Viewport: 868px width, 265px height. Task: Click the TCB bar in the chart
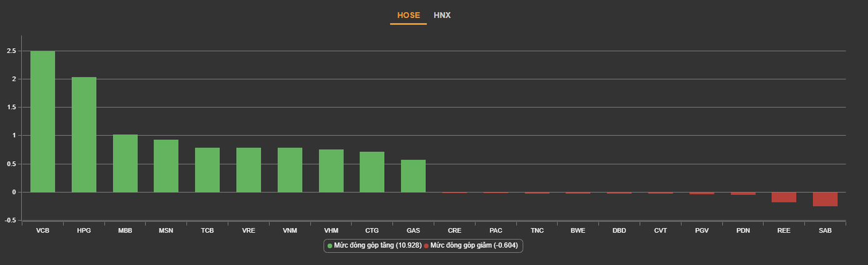207,170
